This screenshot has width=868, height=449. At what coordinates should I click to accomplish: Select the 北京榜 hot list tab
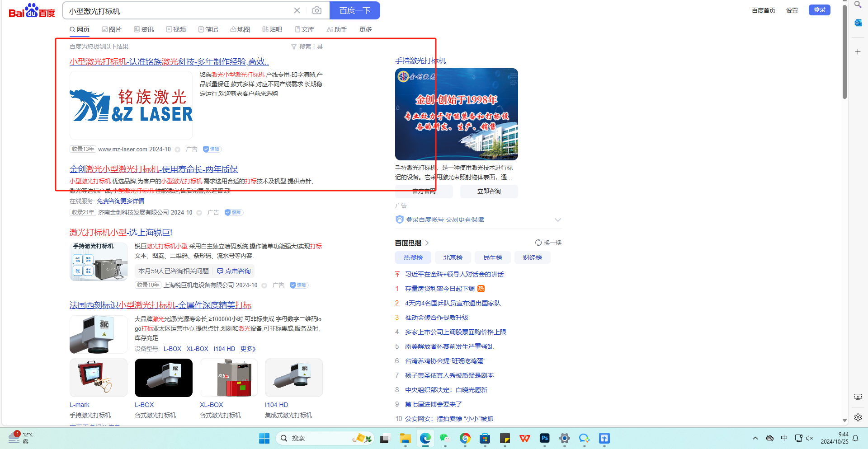pyautogui.click(x=453, y=257)
